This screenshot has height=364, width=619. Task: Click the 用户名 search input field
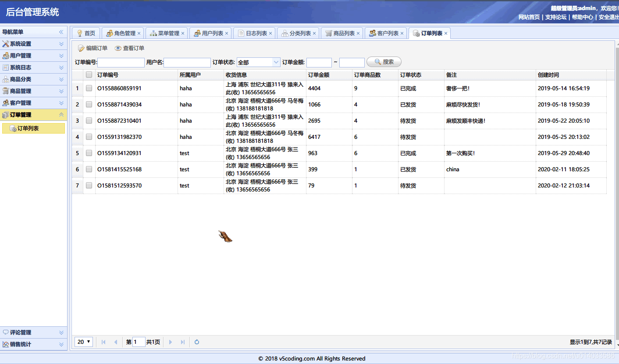[x=187, y=63]
